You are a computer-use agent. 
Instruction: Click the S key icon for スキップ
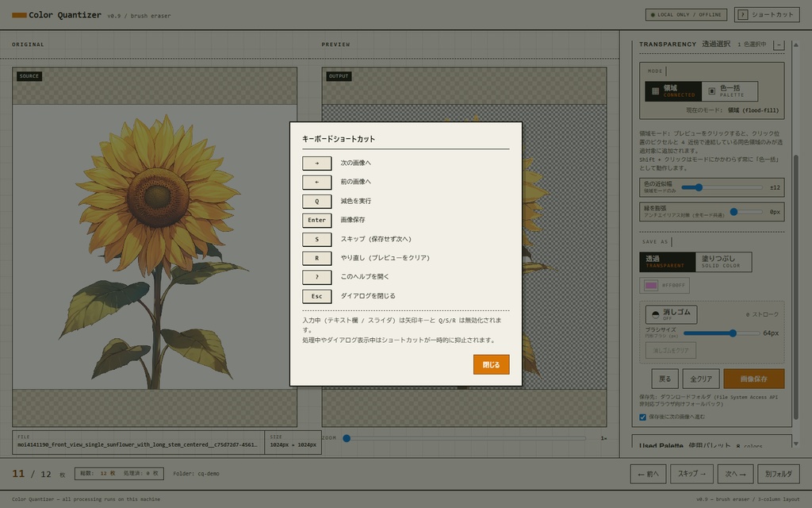[x=316, y=239]
